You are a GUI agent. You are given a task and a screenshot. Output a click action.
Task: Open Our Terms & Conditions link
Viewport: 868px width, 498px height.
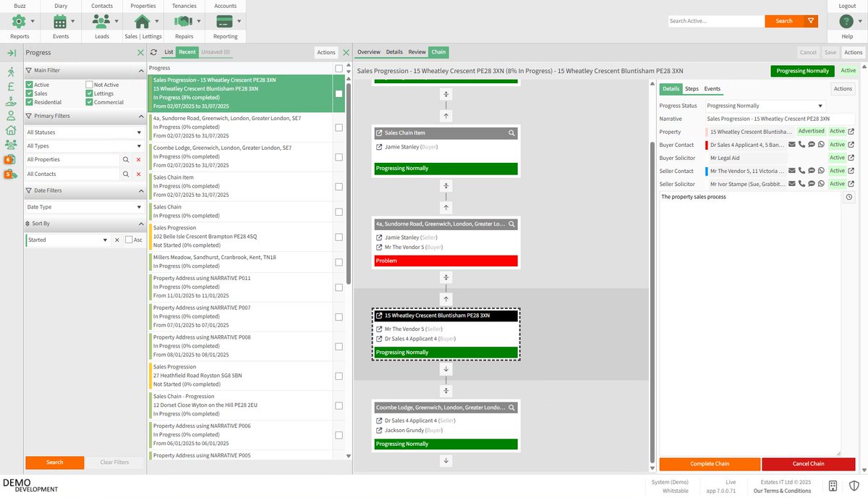coord(782,491)
